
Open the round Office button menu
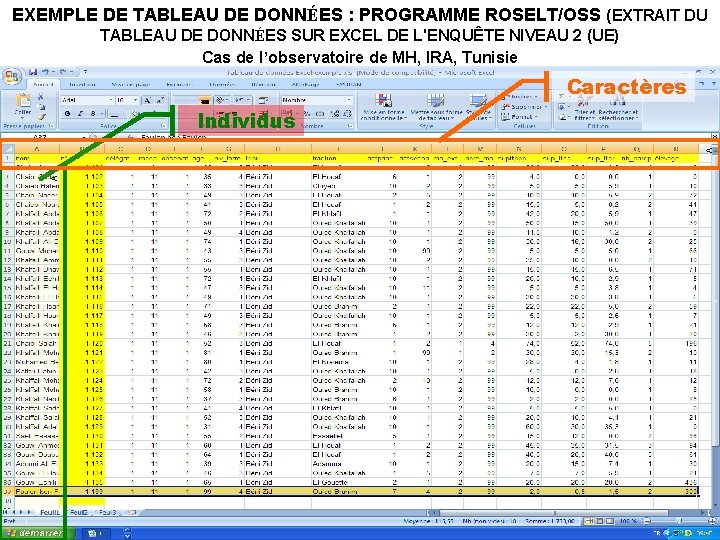pyautogui.click(x=11, y=76)
